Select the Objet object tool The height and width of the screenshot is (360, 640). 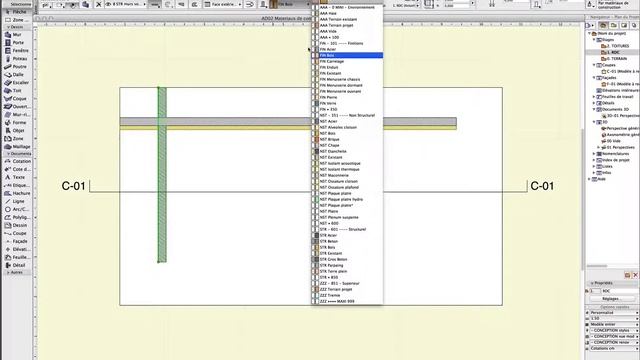(16, 131)
